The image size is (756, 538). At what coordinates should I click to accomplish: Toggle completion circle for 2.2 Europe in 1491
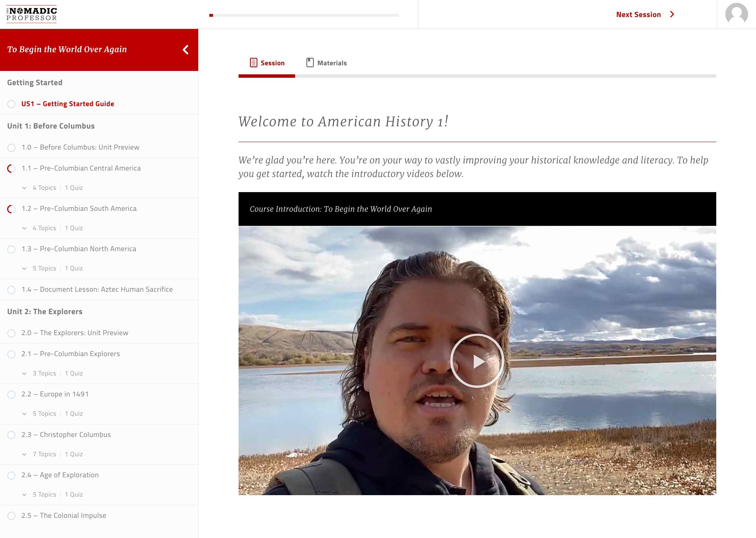pyautogui.click(x=12, y=394)
